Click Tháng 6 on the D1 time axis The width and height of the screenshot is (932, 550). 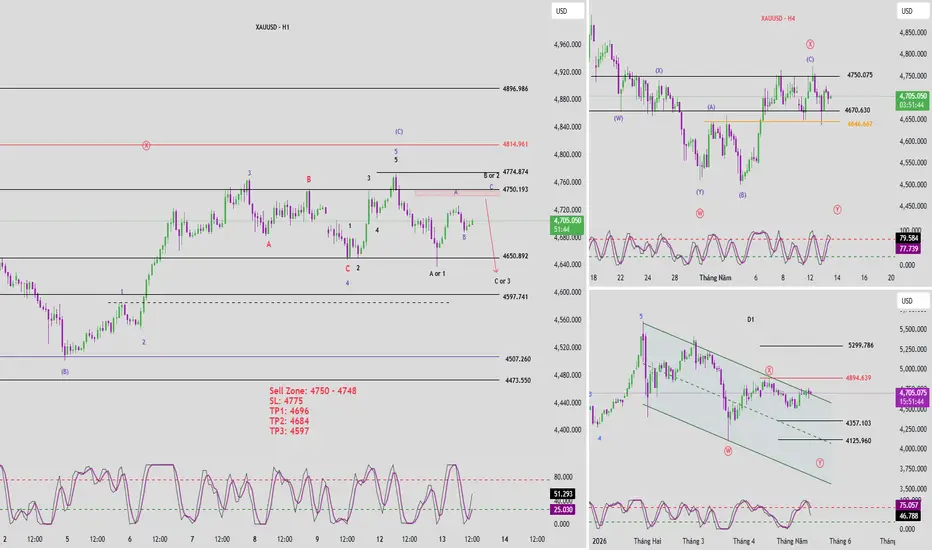[840, 541]
